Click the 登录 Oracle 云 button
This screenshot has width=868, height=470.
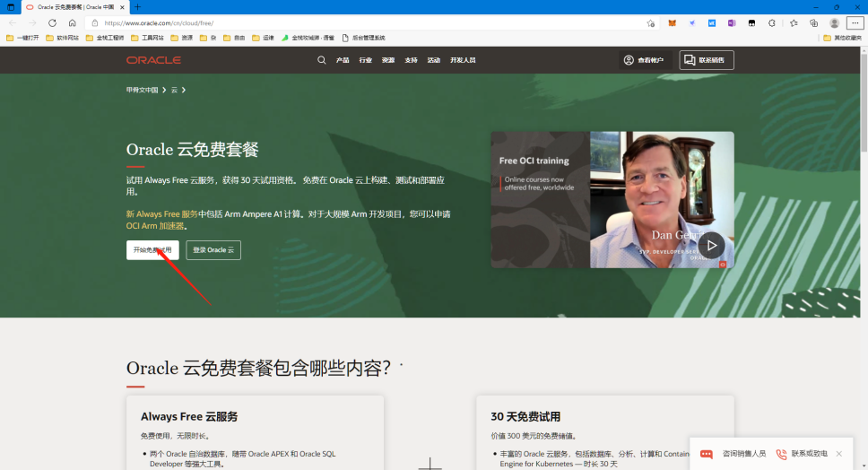tap(213, 249)
